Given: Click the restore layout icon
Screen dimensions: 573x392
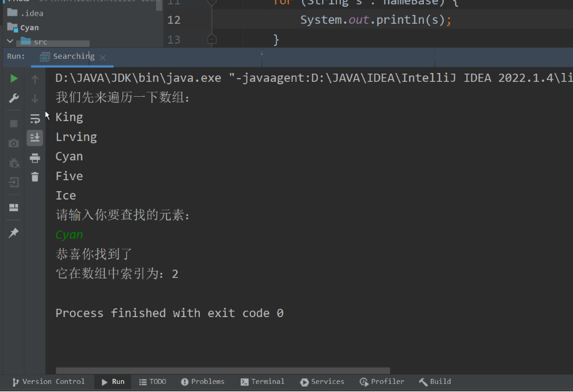Looking at the screenshot, I should point(14,207).
